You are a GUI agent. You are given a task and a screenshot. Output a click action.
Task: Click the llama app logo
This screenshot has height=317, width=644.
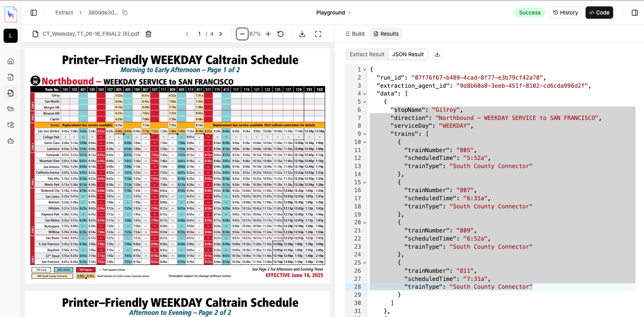[11, 15]
